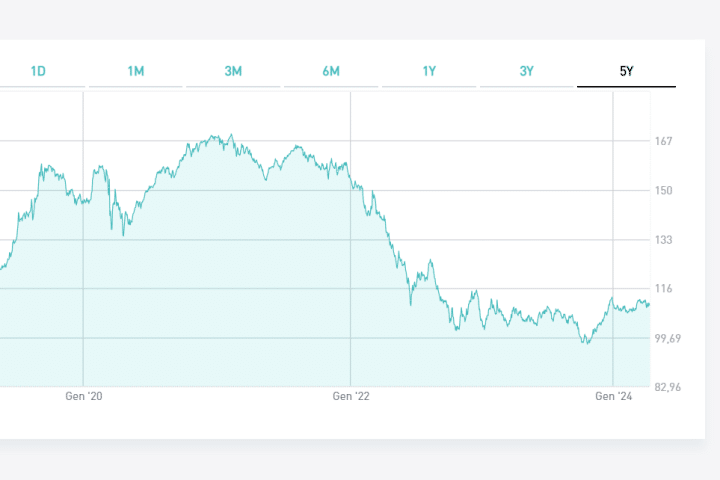Open the 6M time range
Image resolution: width=720 pixels, height=480 pixels.
pyautogui.click(x=331, y=71)
